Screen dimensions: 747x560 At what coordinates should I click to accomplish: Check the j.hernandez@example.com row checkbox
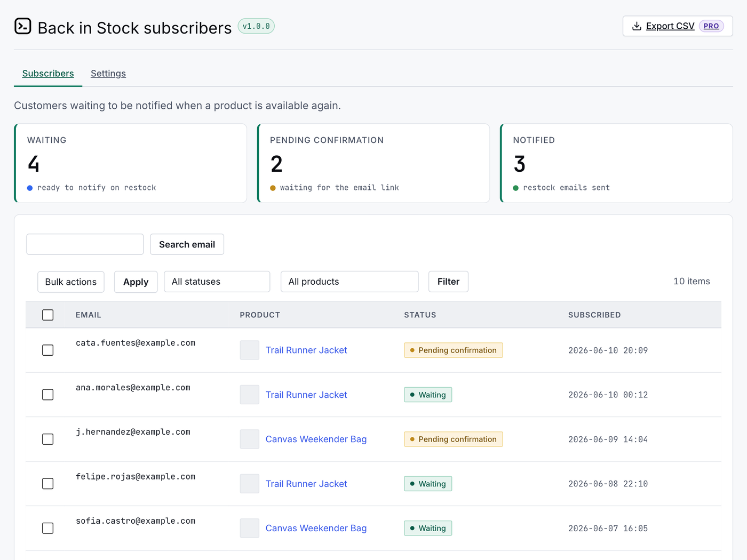tap(48, 439)
